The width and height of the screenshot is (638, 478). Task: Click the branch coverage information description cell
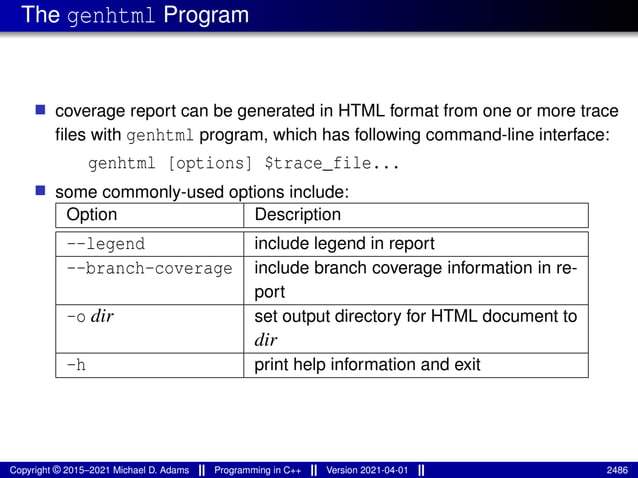click(416, 280)
